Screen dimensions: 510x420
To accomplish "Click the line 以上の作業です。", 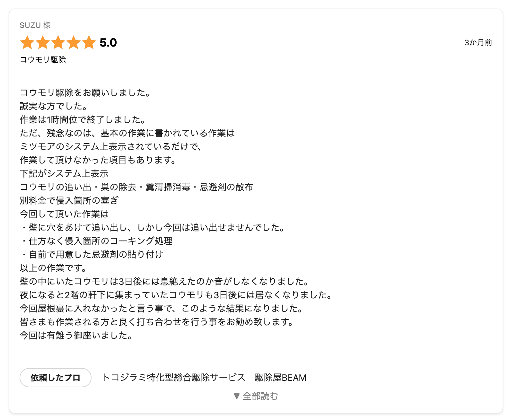I will point(54,268).
